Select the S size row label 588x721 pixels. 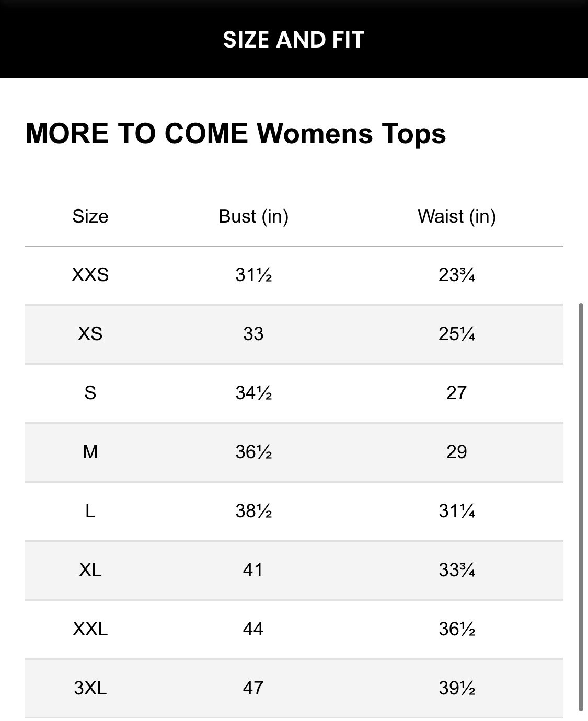[x=90, y=392]
